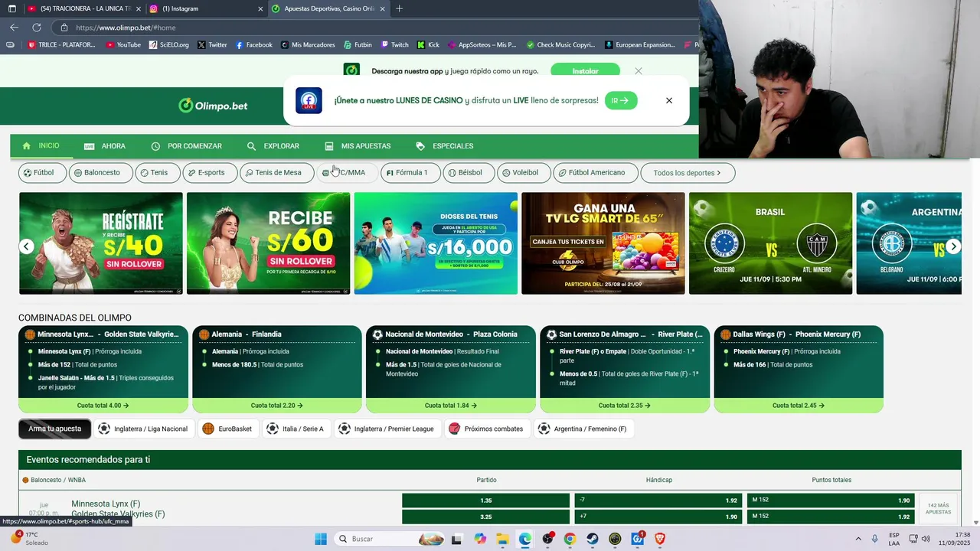Image resolution: width=980 pixels, height=551 pixels.
Task: Open the Recibe S/60 promo banner
Action: point(268,243)
